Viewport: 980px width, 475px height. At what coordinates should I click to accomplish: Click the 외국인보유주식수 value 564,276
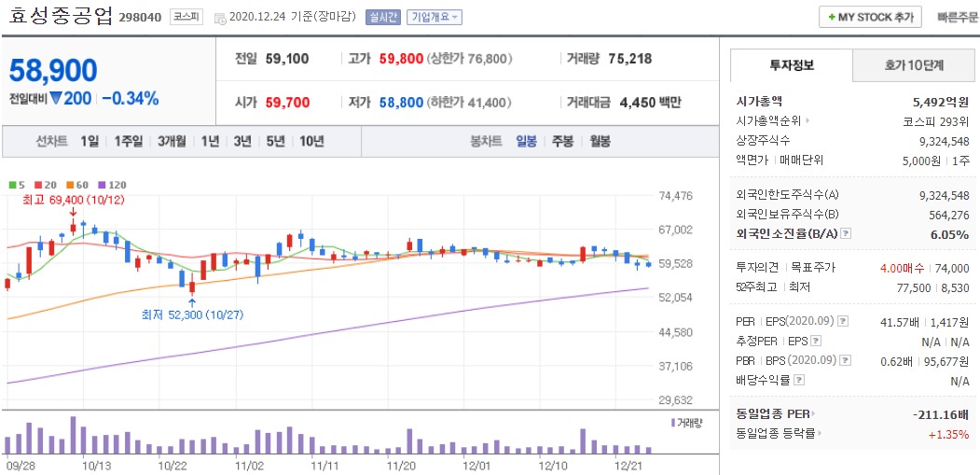949,215
